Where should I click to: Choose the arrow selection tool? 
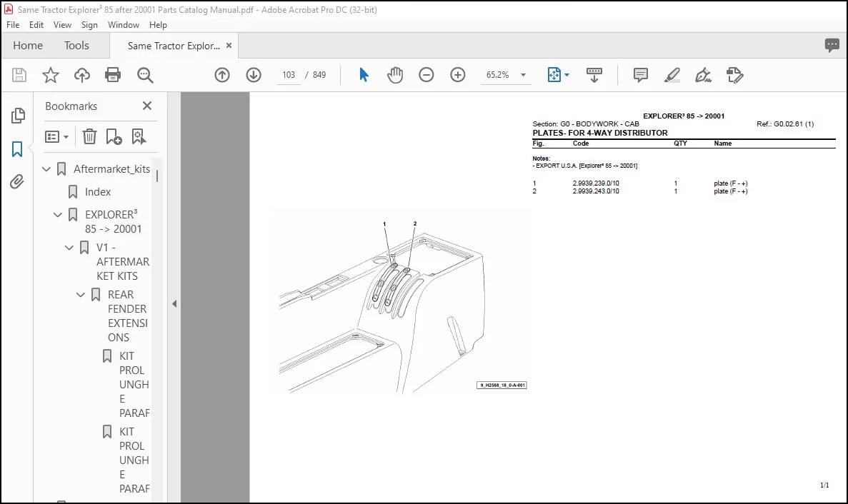tap(364, 74)
